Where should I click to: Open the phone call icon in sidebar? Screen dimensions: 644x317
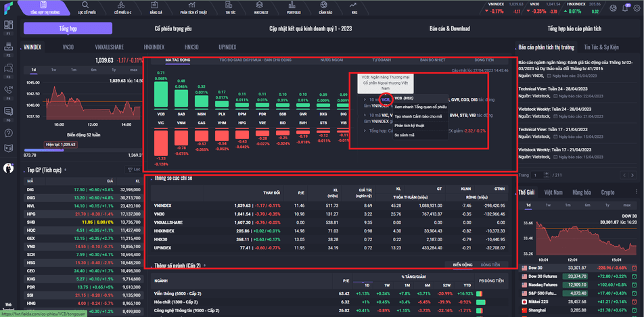[x=9, y=87]
